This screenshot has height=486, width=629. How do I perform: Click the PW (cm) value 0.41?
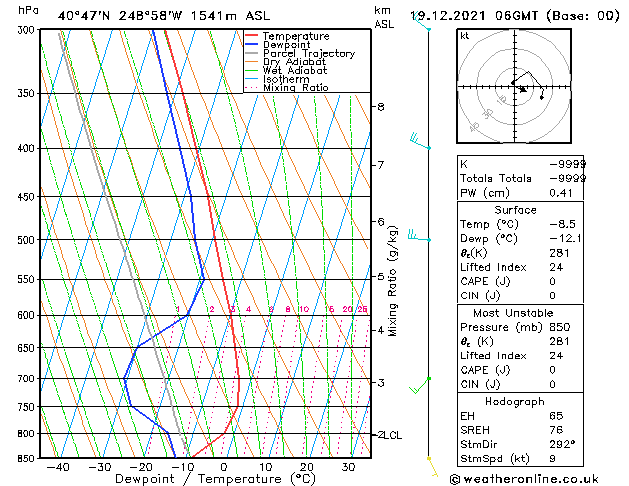(x=561, y=193)
